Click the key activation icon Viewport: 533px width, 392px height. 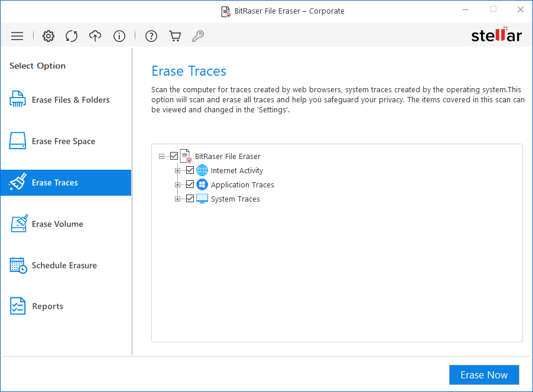198,36
